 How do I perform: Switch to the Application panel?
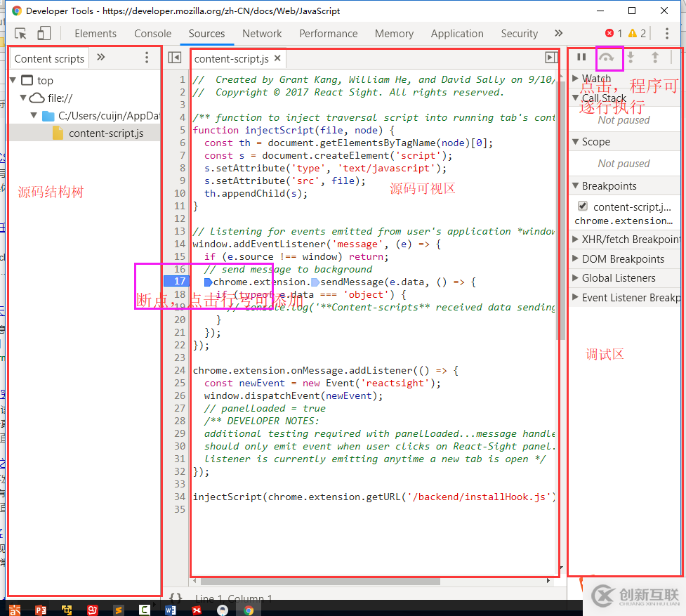457,34
